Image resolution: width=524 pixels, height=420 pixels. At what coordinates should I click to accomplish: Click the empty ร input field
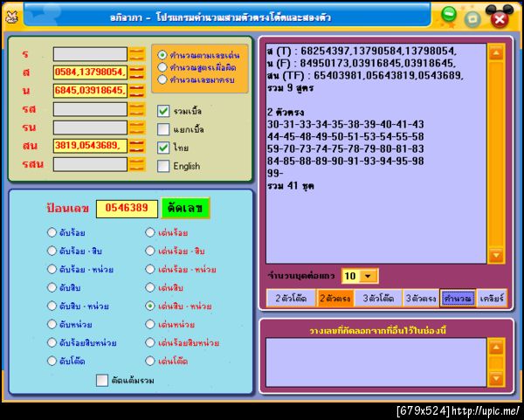[90, 54]
